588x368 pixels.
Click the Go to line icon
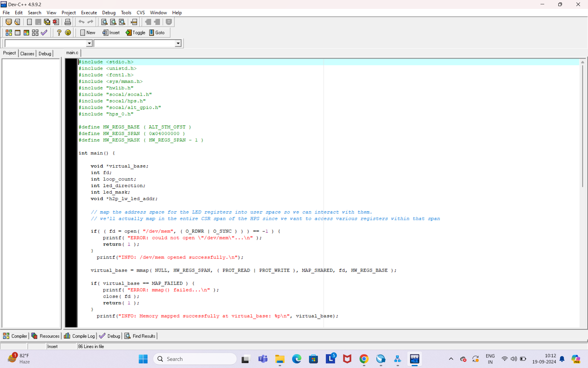point(134,22)
